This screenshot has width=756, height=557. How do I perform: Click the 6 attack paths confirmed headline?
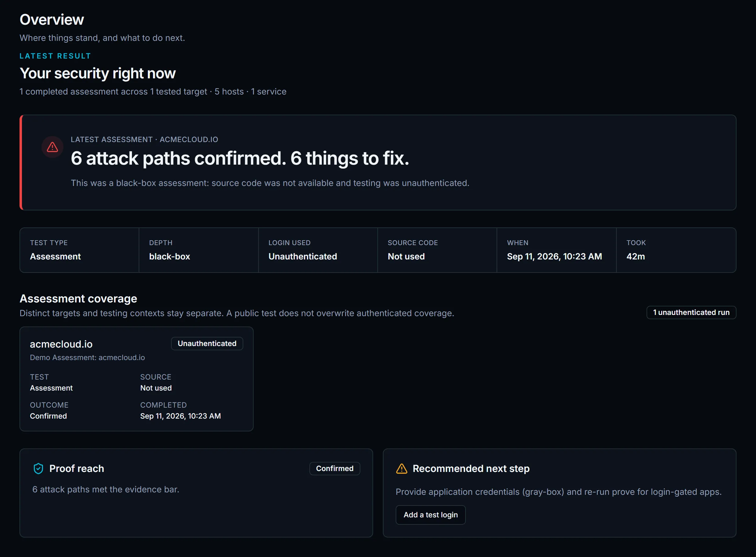click(240, 158)
